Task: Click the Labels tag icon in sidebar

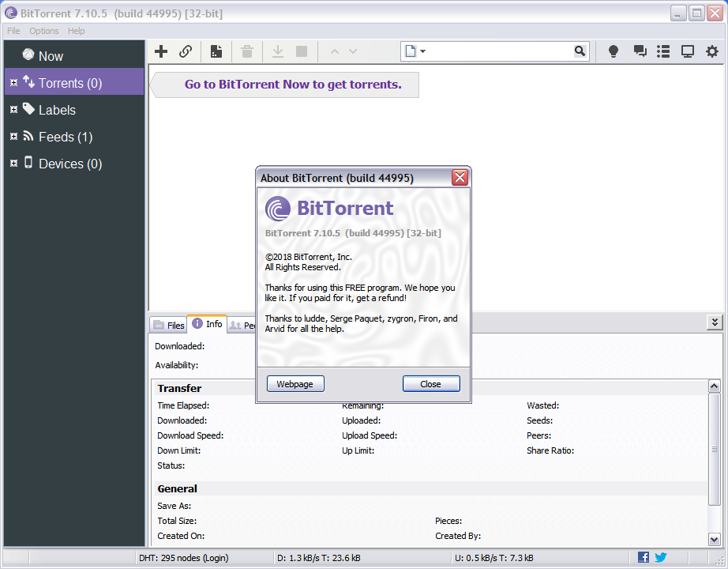Action: (x=28, y=109)
